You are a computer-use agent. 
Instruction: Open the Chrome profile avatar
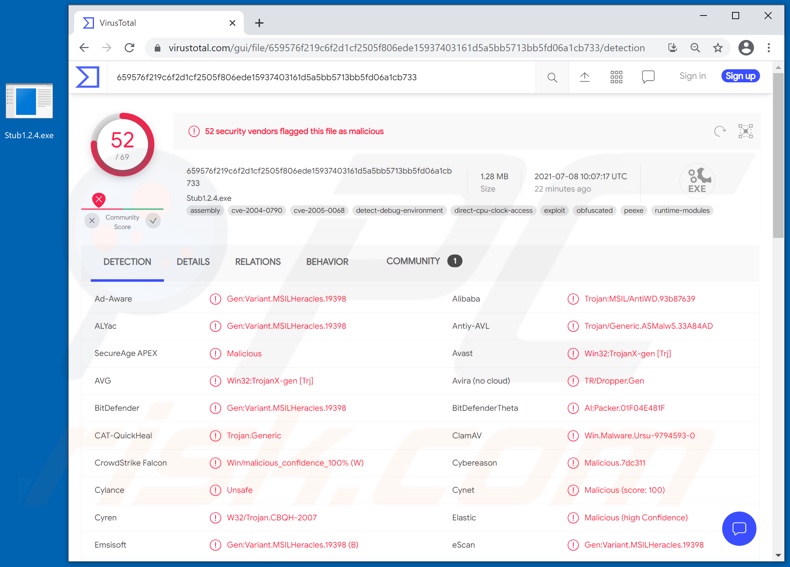[x=746, y=48]
